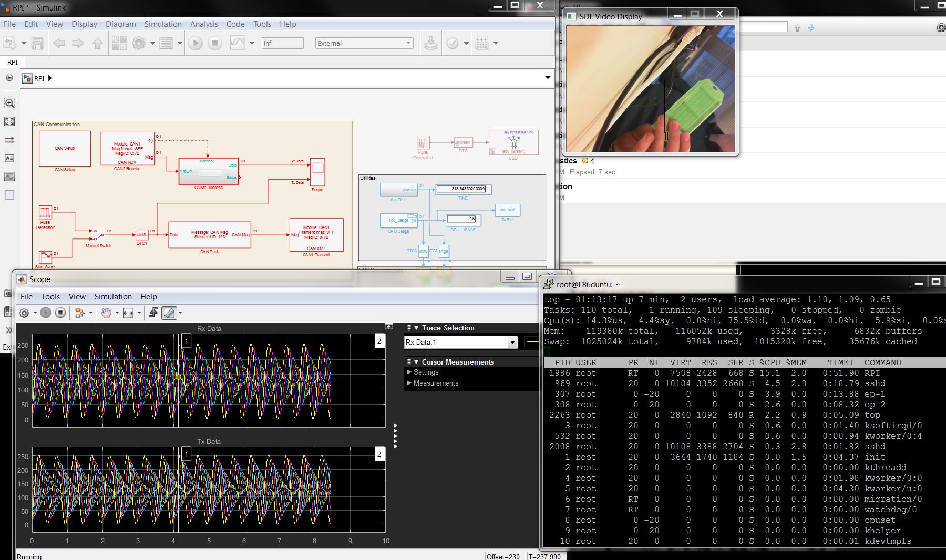Maximize the Rx Data axes icon

[x=389, y=326]
